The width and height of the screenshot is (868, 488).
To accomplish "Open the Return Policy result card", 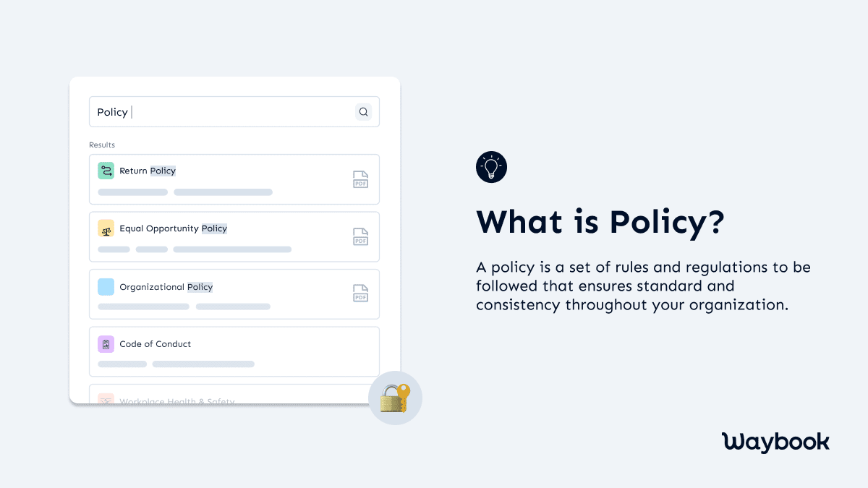I will [x=234, y=179].
